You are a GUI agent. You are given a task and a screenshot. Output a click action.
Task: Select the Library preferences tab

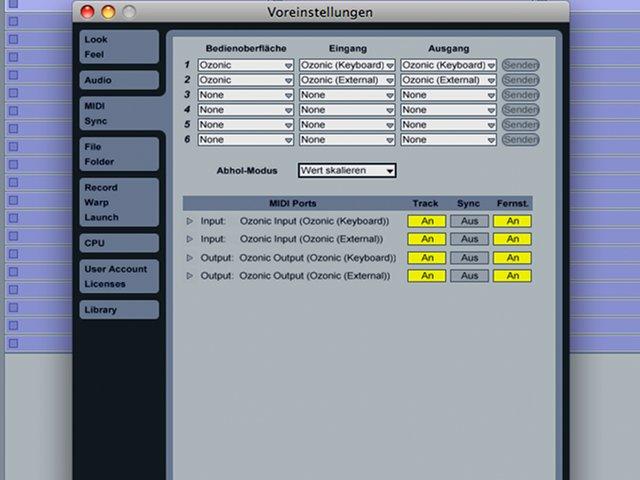119,310
